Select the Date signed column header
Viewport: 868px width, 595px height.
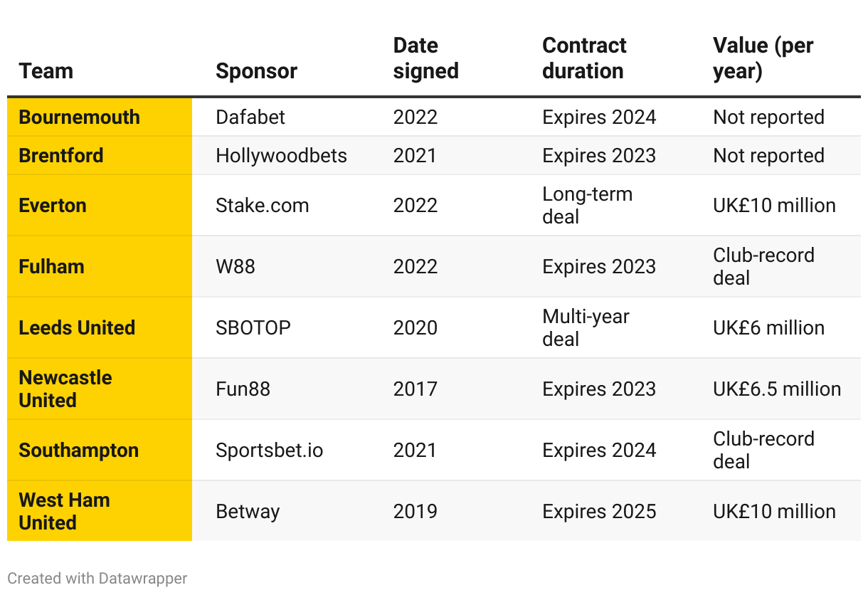point(425,58)
